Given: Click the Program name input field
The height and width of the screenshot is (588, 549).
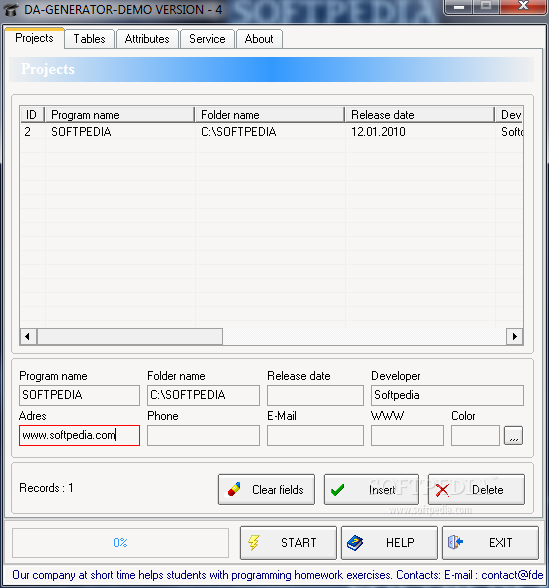Looking at the screenshot, I should point(79,395).
